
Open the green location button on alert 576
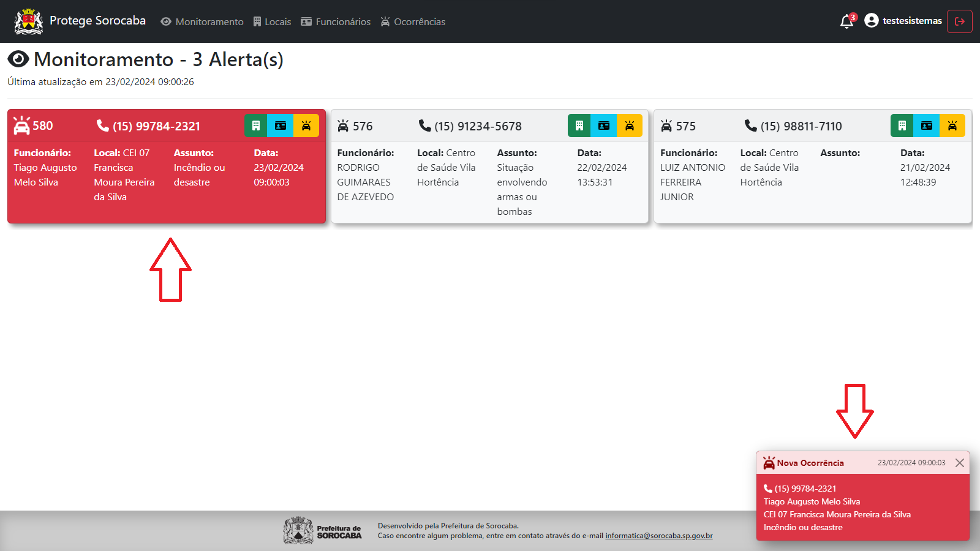[x=579, y=126]
